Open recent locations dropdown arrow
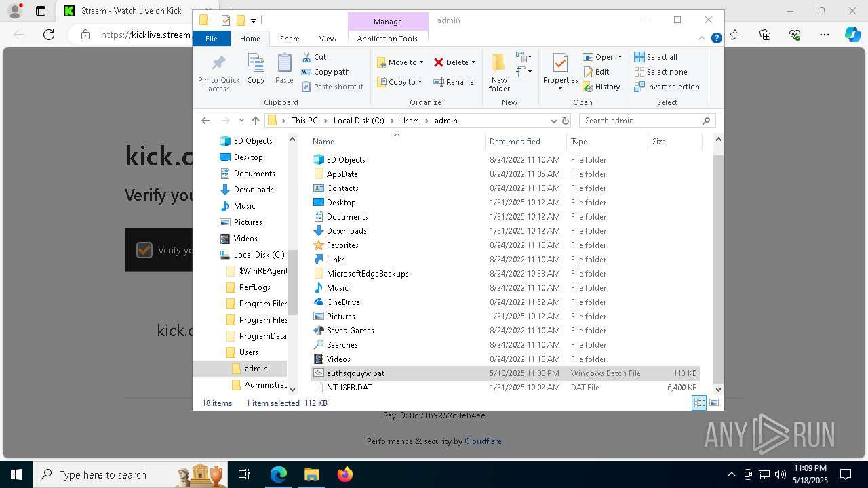The image size is (868, 488). pos(241,121)
